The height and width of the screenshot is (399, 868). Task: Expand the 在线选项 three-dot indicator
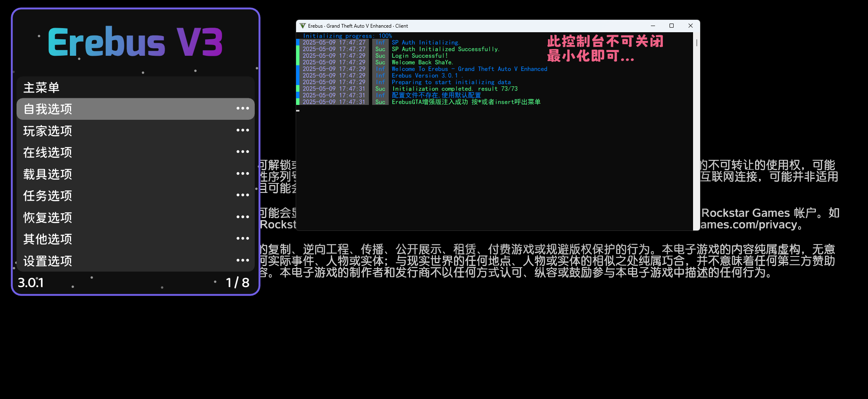pyautogui.click(x=242, y=152)
